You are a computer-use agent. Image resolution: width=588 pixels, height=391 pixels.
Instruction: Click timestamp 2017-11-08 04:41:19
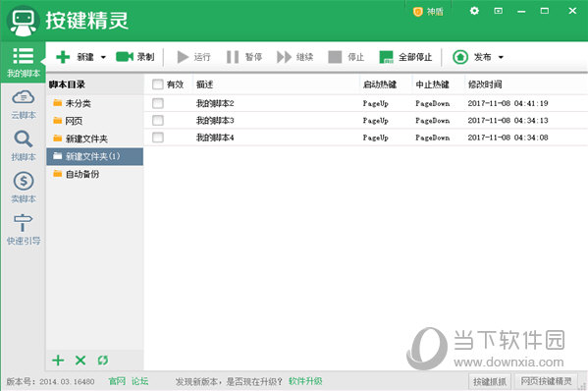pos(508,103)
